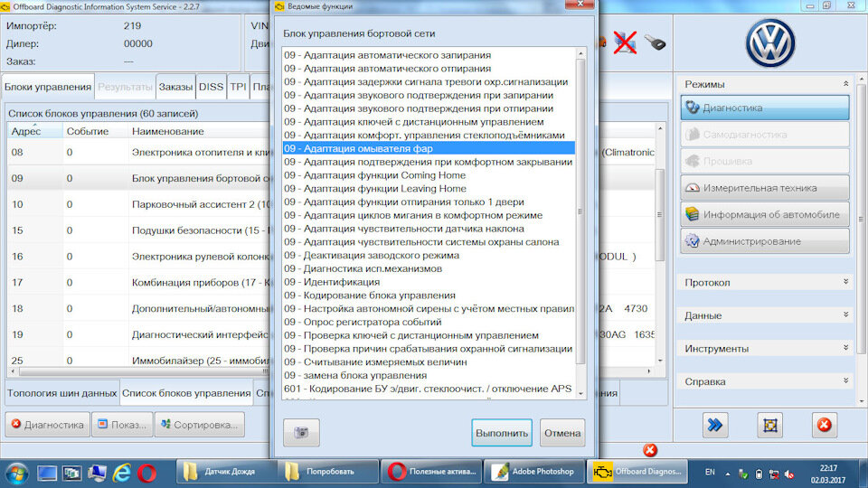Click the Volkswagen logo
Screen dimensions: 868x488
[770, 43]
